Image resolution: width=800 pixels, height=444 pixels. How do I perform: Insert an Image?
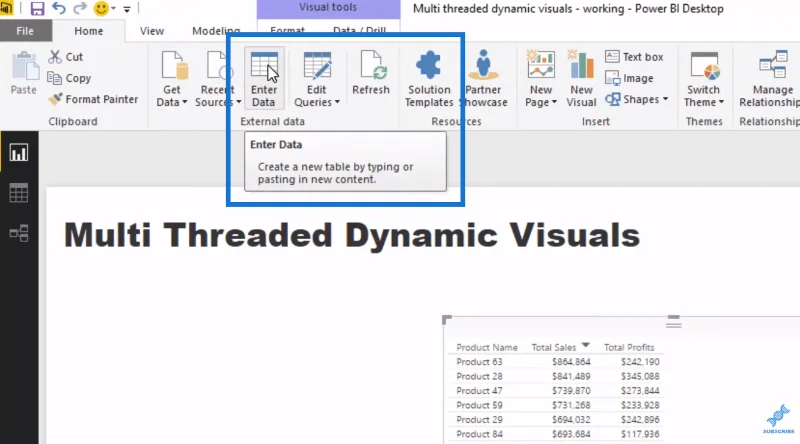coord(629,78)
